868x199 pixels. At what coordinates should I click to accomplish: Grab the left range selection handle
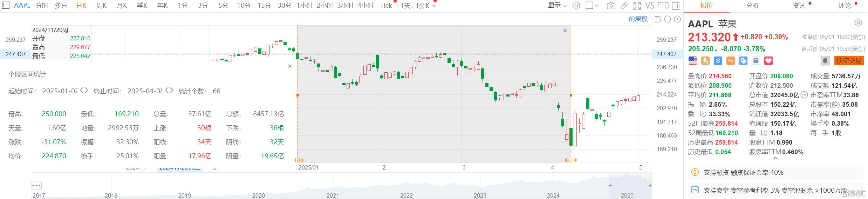[x=298, y=95]
